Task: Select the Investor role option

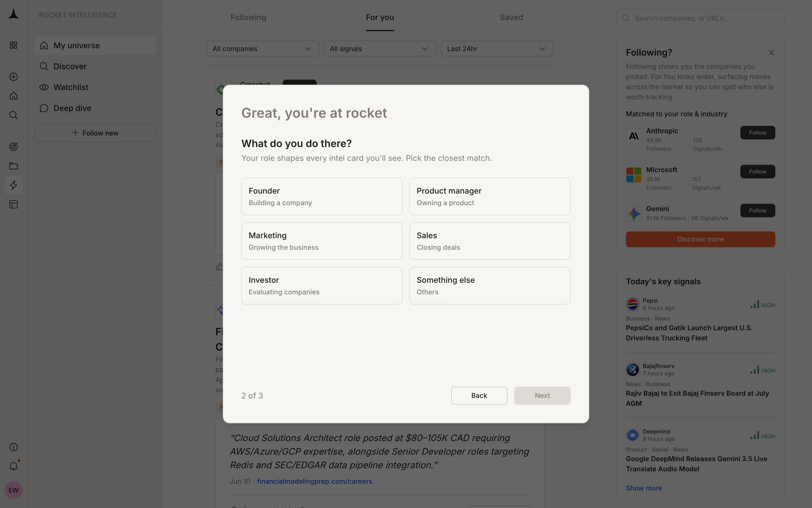Action: click(x=322, y=286)
